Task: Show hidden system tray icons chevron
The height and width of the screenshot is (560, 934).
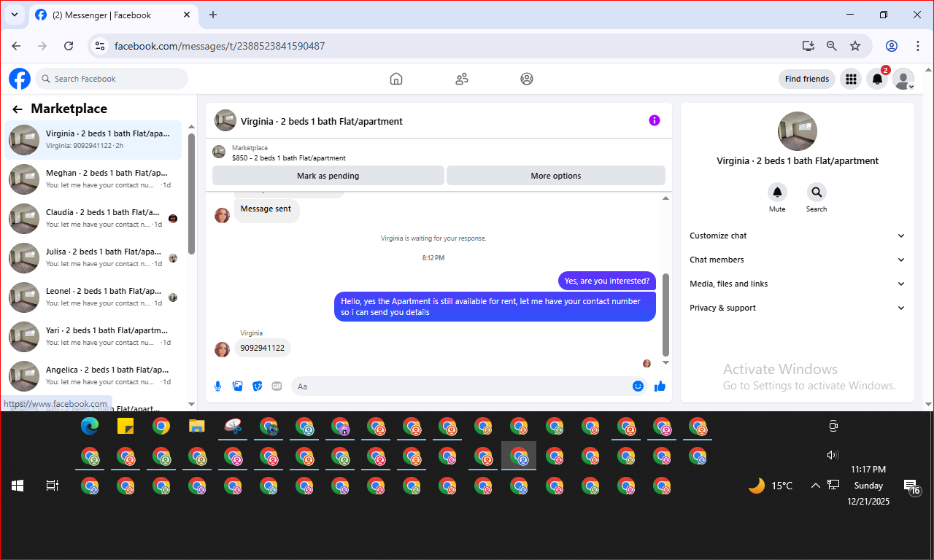Action: [816, 486]
